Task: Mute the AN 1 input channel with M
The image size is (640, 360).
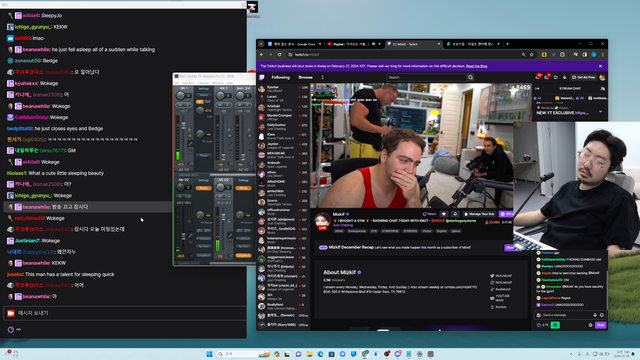Action: point(180,105)
